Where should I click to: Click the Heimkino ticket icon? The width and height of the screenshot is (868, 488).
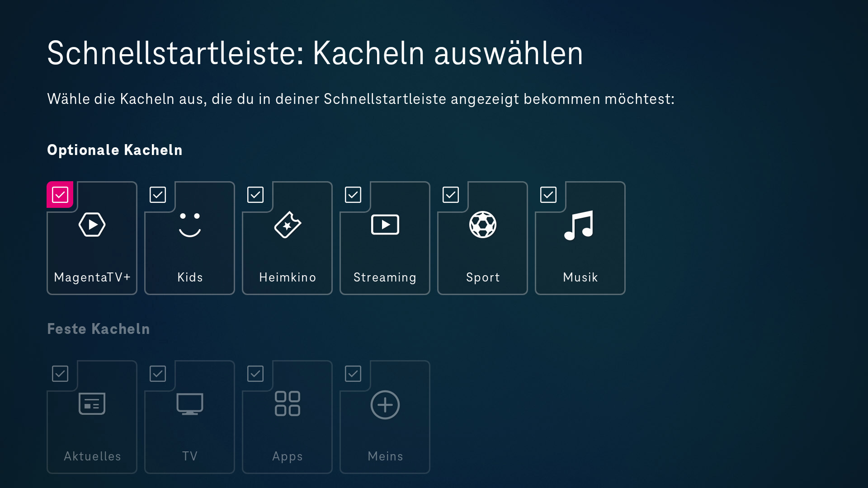tap(288, 225)
